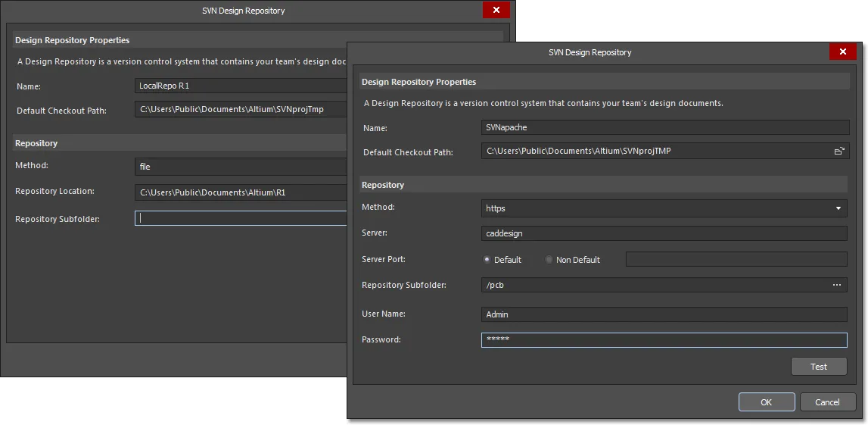Click the browse folder icon in Default Checkout Path
This screenshot has width=868, height=425.
[x=839, y=151]
